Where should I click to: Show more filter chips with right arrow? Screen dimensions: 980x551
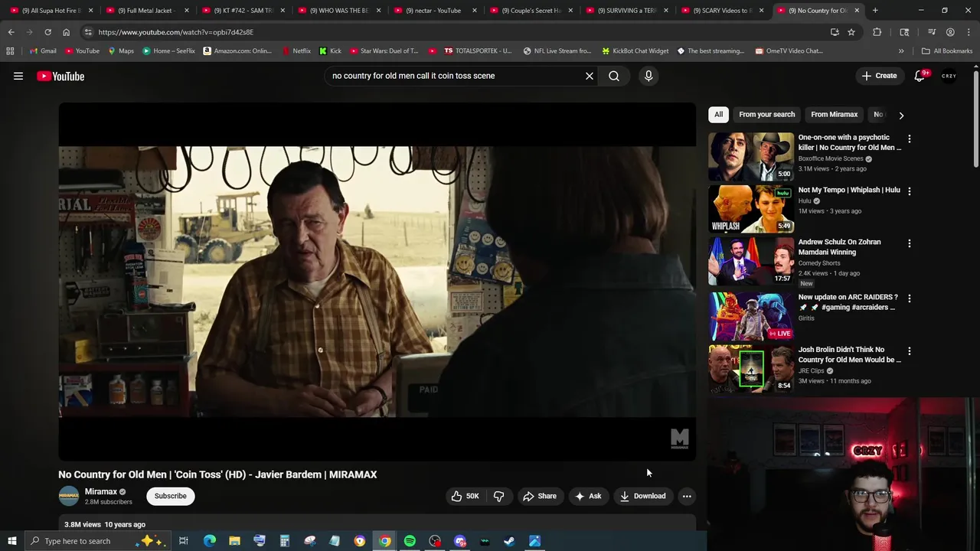point(901,115)
